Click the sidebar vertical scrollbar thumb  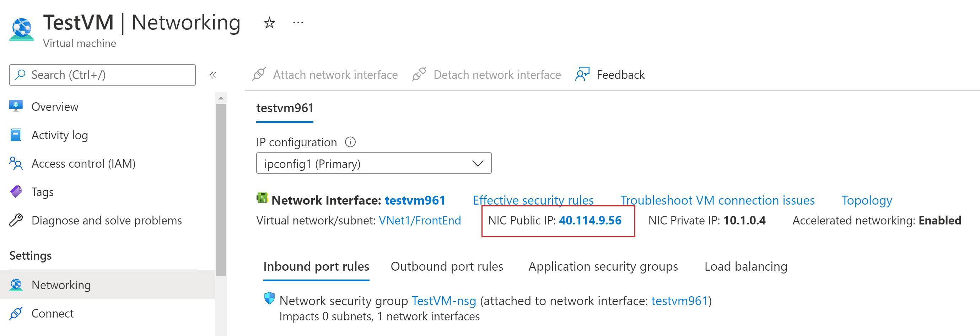[x=221, y=190]
